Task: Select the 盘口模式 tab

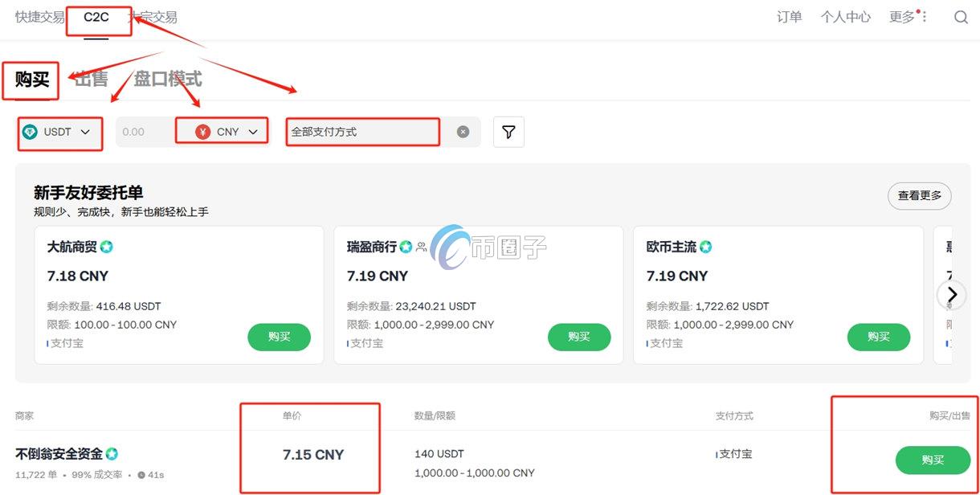Action: pos(168,80)
